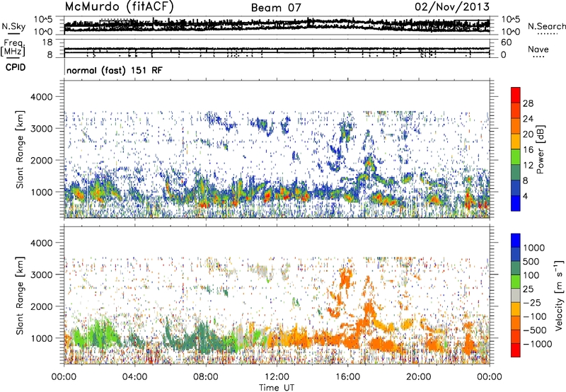Pick the light green Velocity segment between 25 and 100
Viewport: 566px width, 392px height.
click(x=516, y=282)
